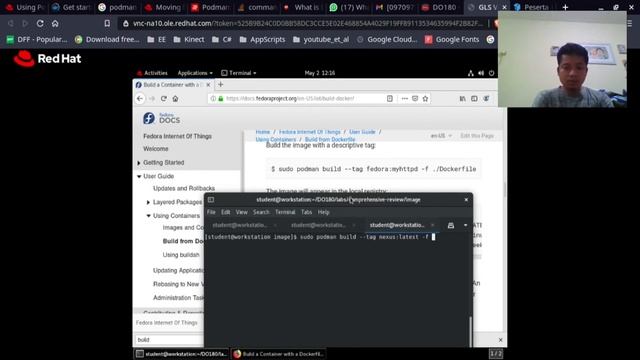Image resolution: width=640 pixels, height=360 pixels.
Task: Click the Pocket save icon in Firefox
Action: coord(415,98)
